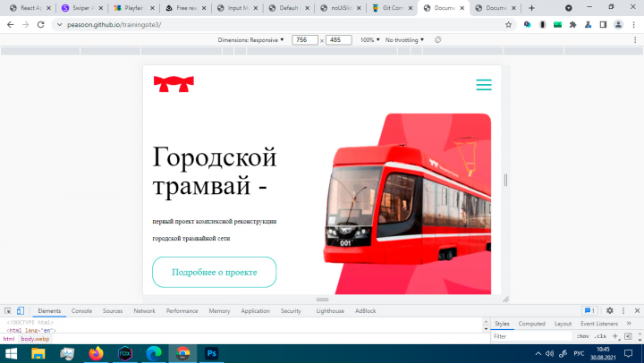The height and width of the screenshot is (363, 644).
Task: Toggle the device toolbar icon
Action: pos(20,311)
